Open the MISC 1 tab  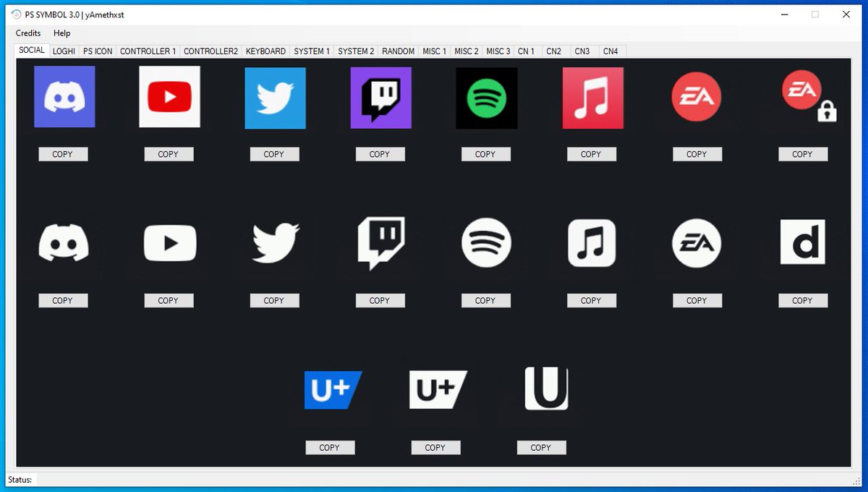coord(435,51)
